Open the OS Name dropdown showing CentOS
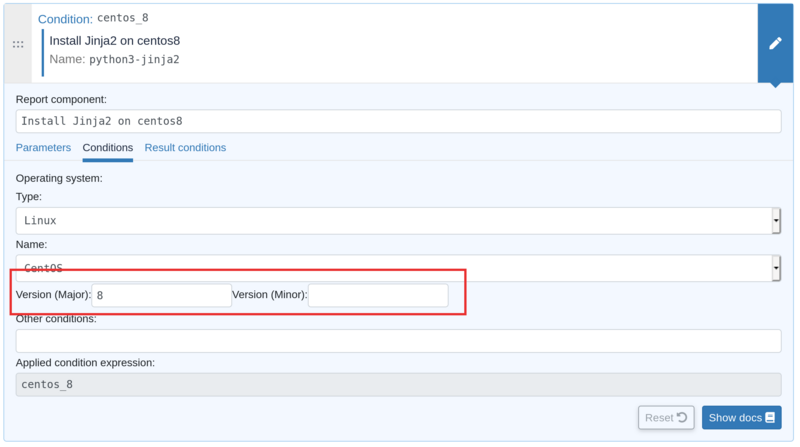Image resolution: width=800 pixels, height=447 pixels. click(398, 268)
